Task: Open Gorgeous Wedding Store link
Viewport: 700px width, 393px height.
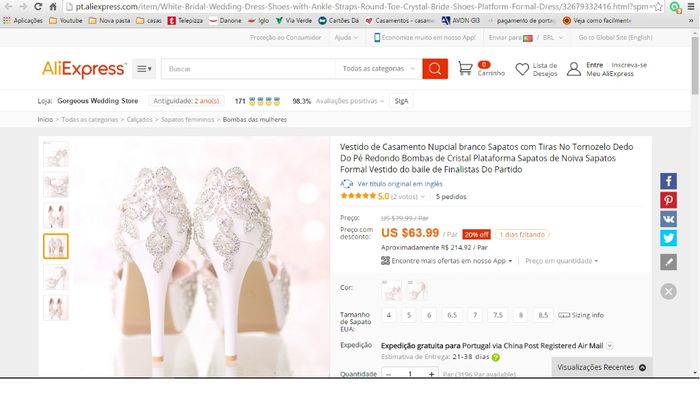Action: click(x=97, y=101)
